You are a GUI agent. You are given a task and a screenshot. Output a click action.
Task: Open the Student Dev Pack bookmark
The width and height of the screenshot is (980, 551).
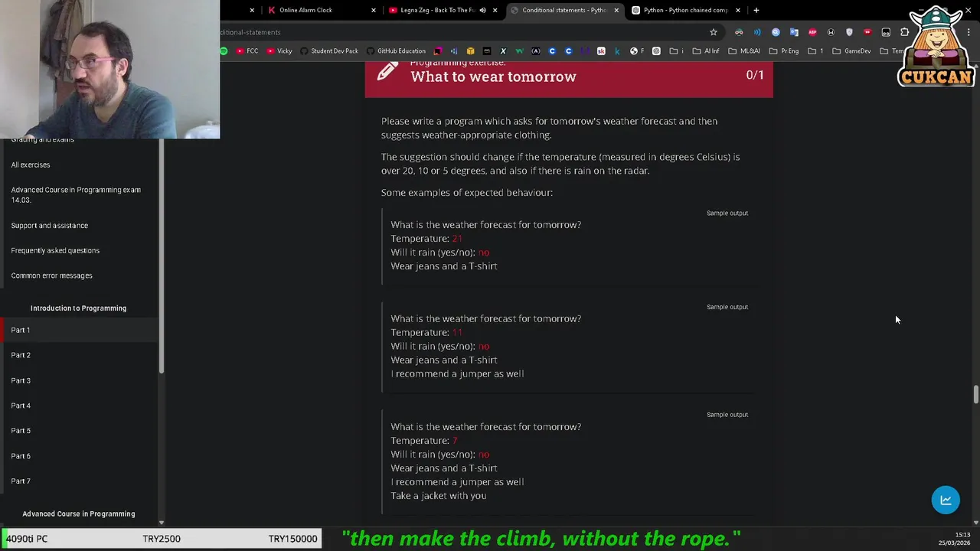click(x=329, y=51)
